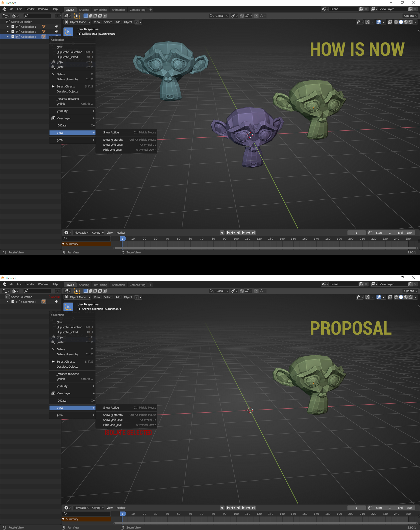This screenshot has width=420, height=530.
Task: Add workspace with plus icon in PROPOSAL window
Action: point(150,285)
